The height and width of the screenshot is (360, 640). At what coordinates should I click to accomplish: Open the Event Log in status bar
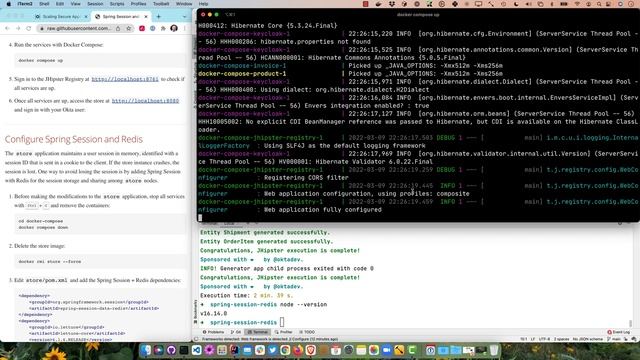619,332
